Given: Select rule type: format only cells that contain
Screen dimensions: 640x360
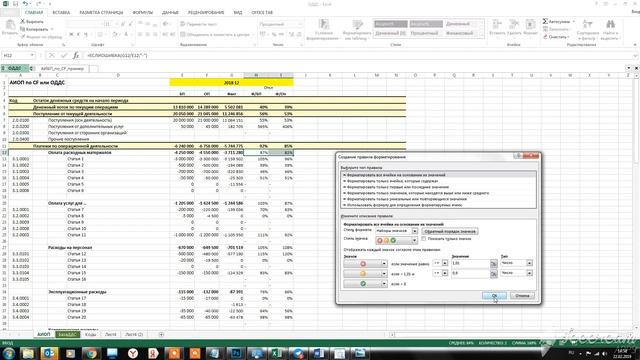Looking at the screenshot, I should coord(438,181).
